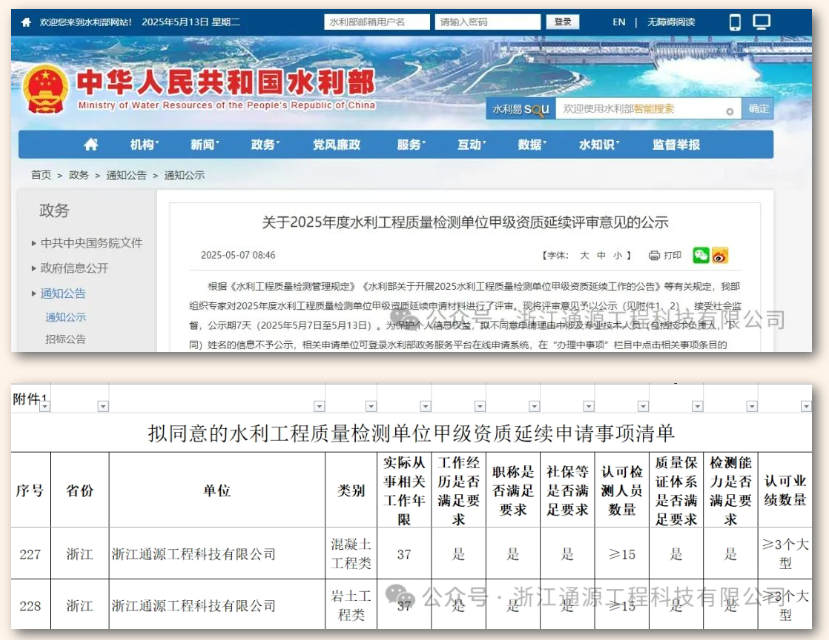Image resolution: width=829 pixels, height=640 pixels.
Task: Share the article via the green WeChat icon
Action: click(x=701, y=255)
